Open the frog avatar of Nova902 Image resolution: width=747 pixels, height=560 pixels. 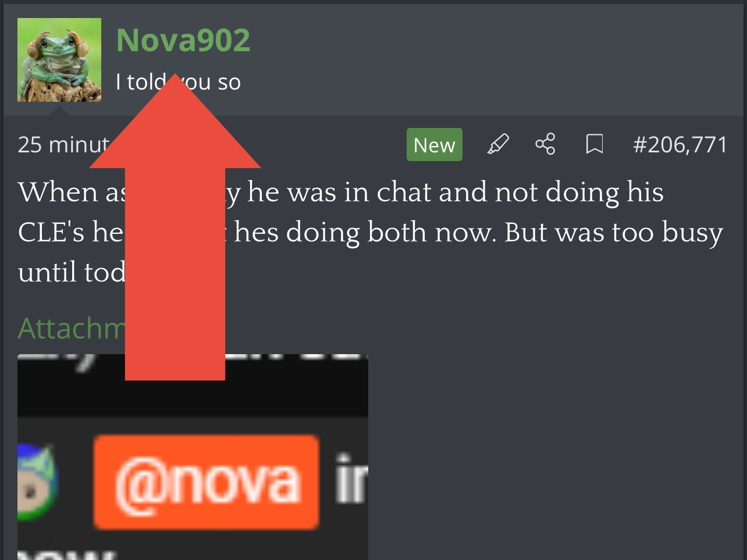pyautogui.click(x=59, y=60)
